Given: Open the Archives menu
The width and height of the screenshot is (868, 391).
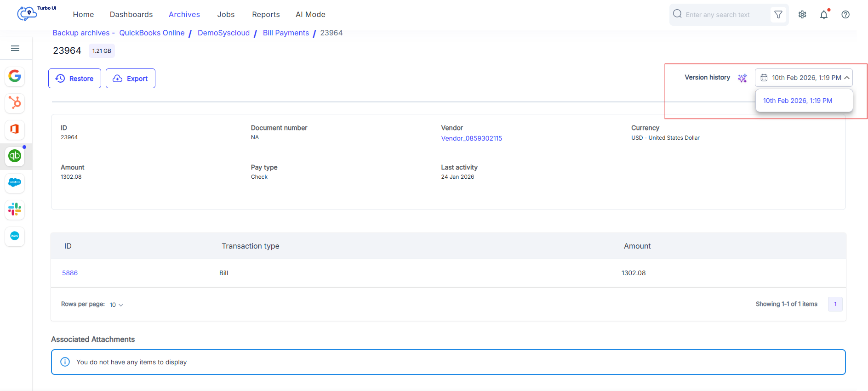Looking at the screenshot, I should click(184, 15).
